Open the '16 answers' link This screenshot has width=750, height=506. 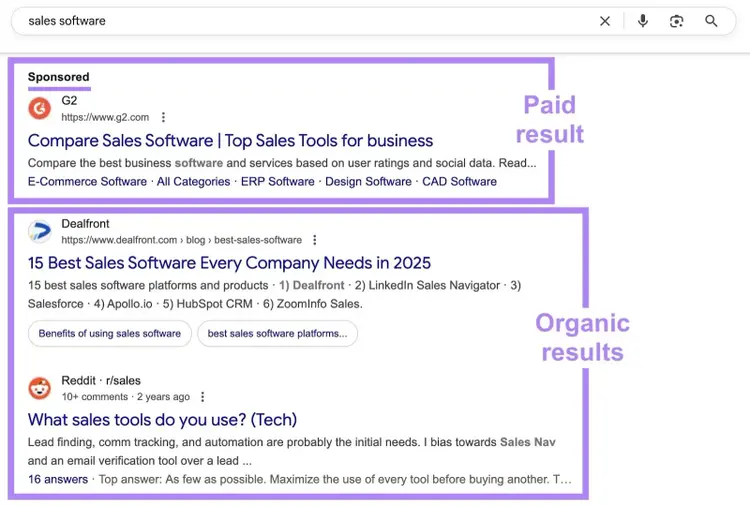click(x=58, y=479)
